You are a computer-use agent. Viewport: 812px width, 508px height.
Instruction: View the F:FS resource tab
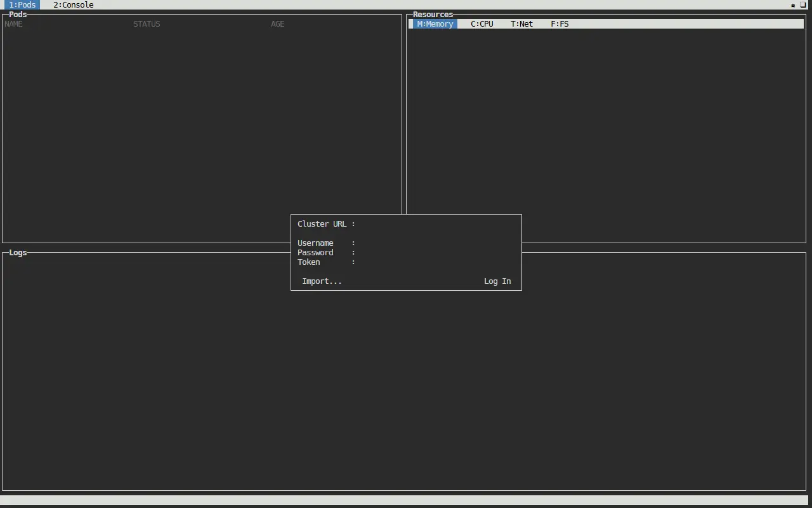click(560, 24)
